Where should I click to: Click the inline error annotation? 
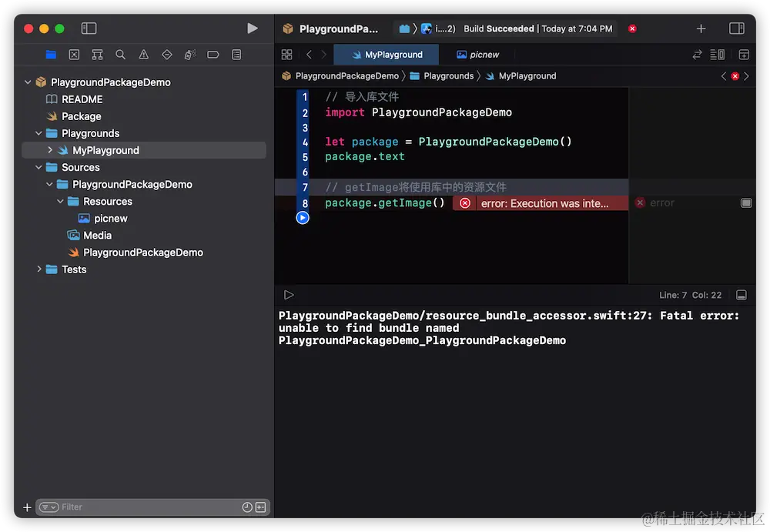click(541, 203)
